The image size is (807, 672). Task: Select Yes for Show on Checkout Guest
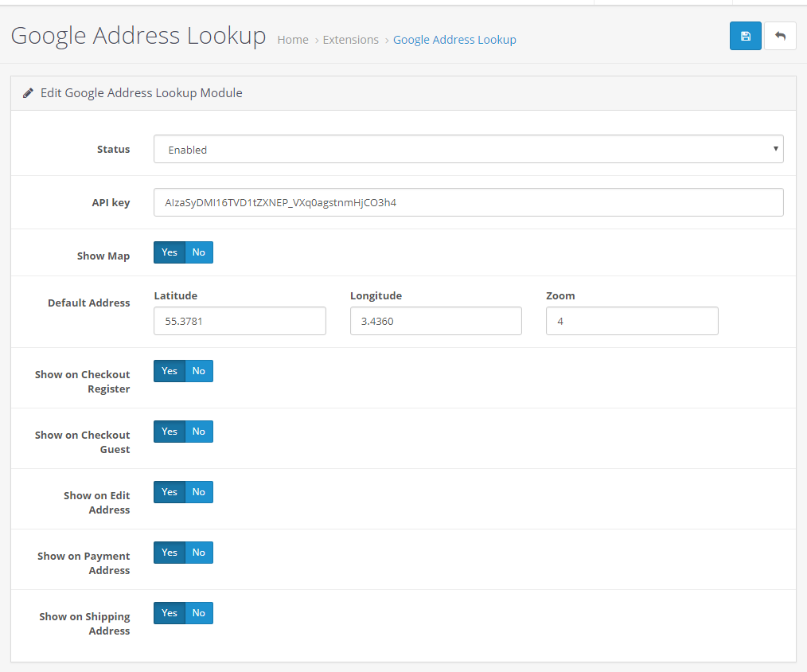point(170,432)
